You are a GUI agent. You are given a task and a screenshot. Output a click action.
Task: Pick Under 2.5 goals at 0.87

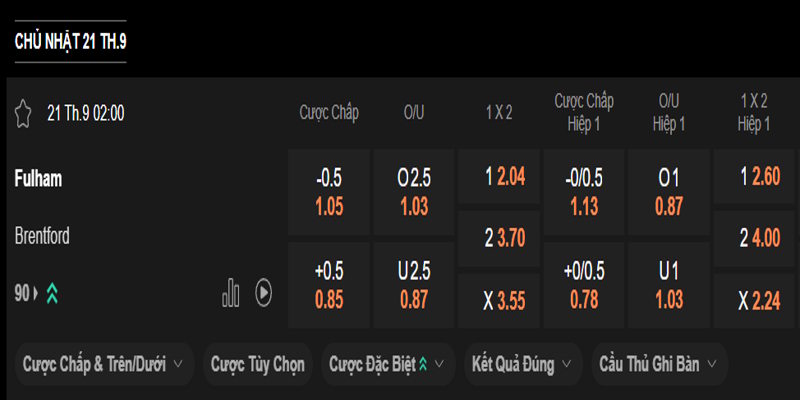(413, 284)
